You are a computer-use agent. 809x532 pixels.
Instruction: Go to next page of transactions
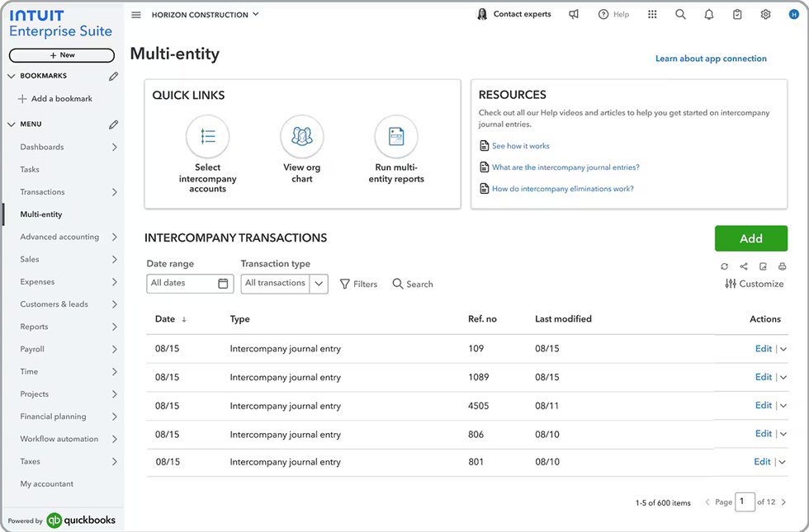point(783,502)
